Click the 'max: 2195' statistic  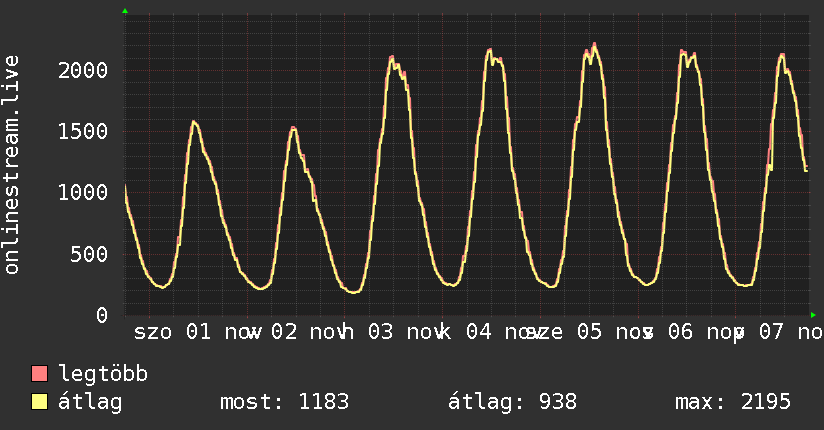[733, 402]
